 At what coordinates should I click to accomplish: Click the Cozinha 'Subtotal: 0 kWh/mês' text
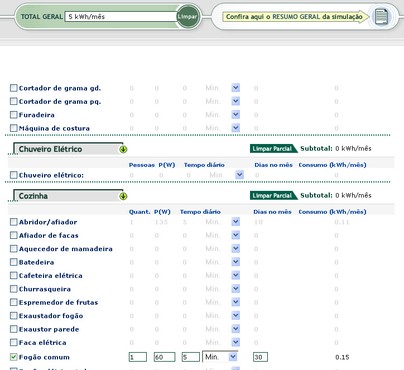point(336,195)
